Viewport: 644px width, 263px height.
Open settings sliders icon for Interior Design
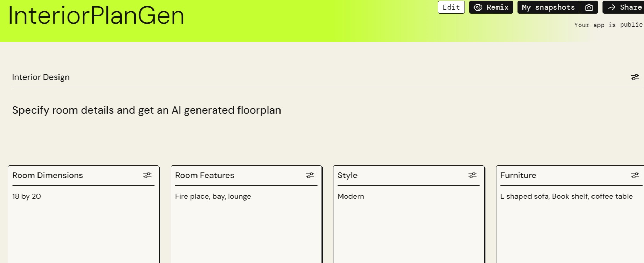[635, 77]
